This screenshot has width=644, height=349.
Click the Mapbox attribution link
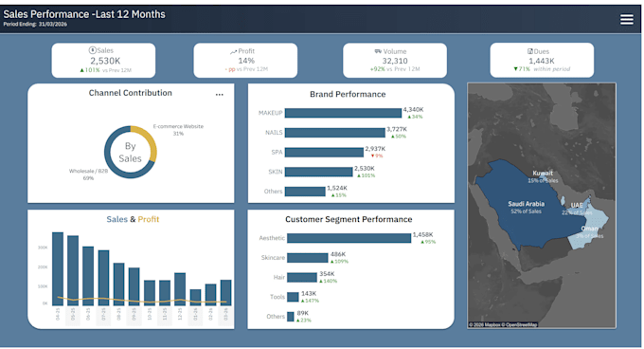pos(486,324)
